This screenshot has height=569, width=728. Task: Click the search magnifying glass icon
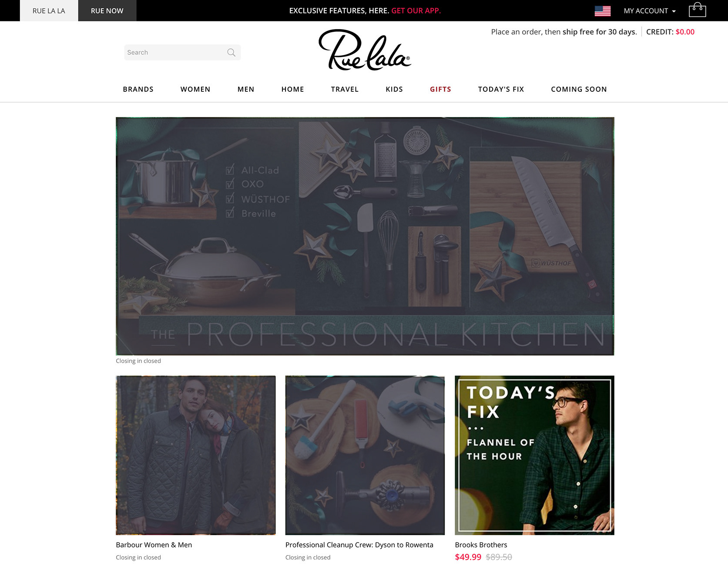point(231,53)
